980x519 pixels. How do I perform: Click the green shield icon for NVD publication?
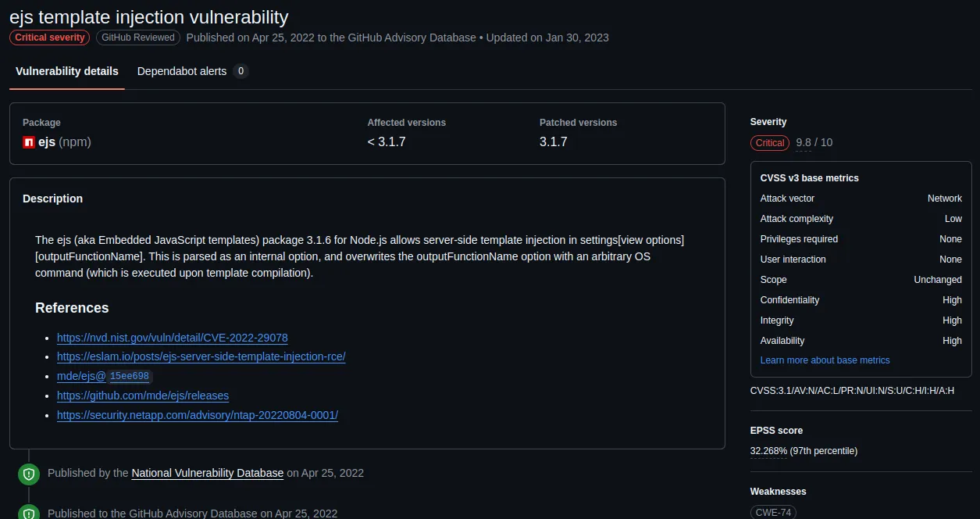tap(29, 474)
